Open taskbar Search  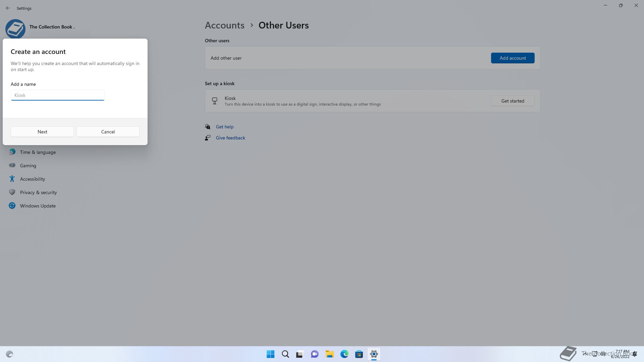[285, 354]
